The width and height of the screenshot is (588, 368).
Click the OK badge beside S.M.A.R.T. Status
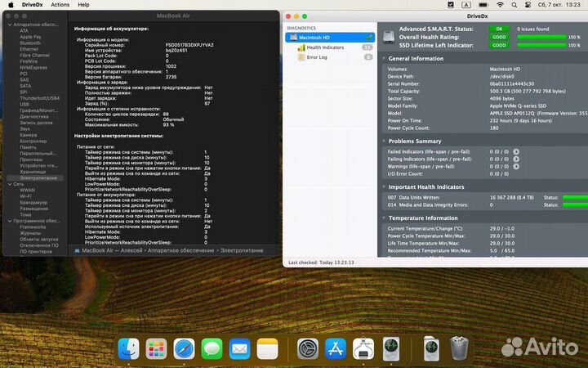[x=499, y=29]
